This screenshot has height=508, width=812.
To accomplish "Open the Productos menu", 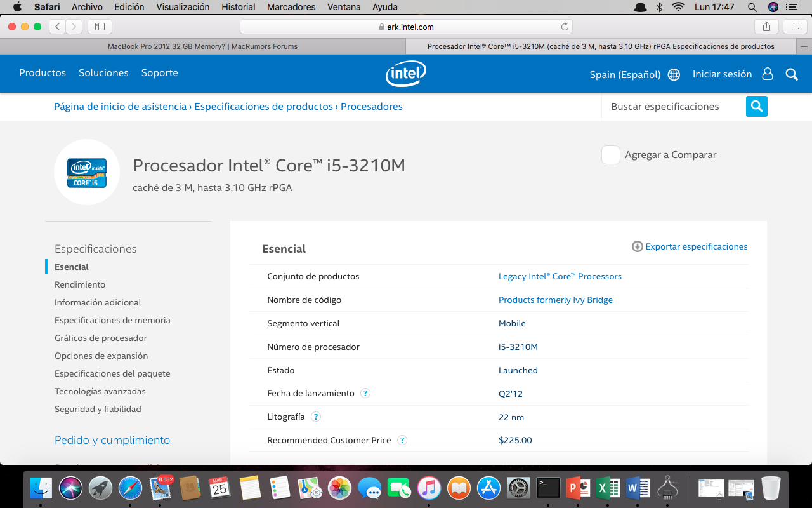I will pos(43,73).
